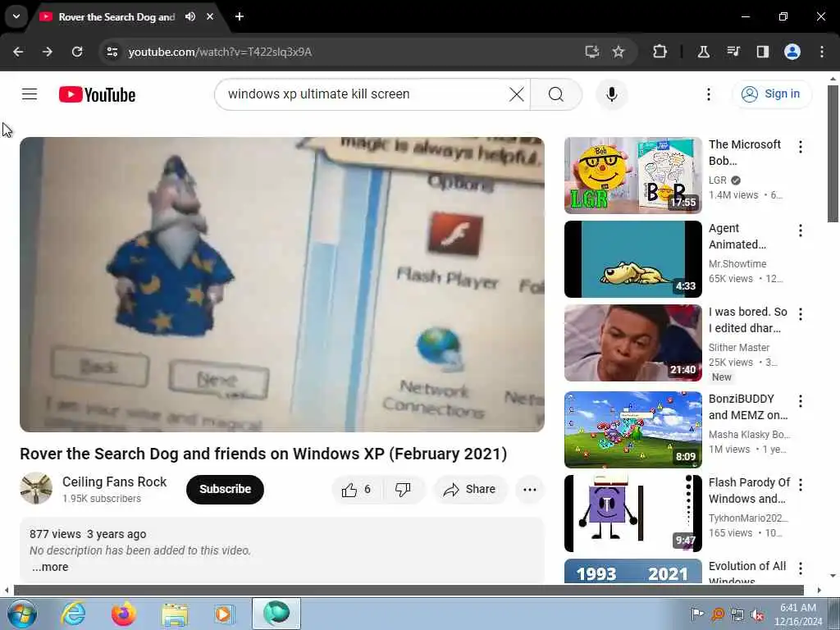Expand the description with ...more
Image resolution: width=840 pixels, height=630 pixels.
coord(50,567)
